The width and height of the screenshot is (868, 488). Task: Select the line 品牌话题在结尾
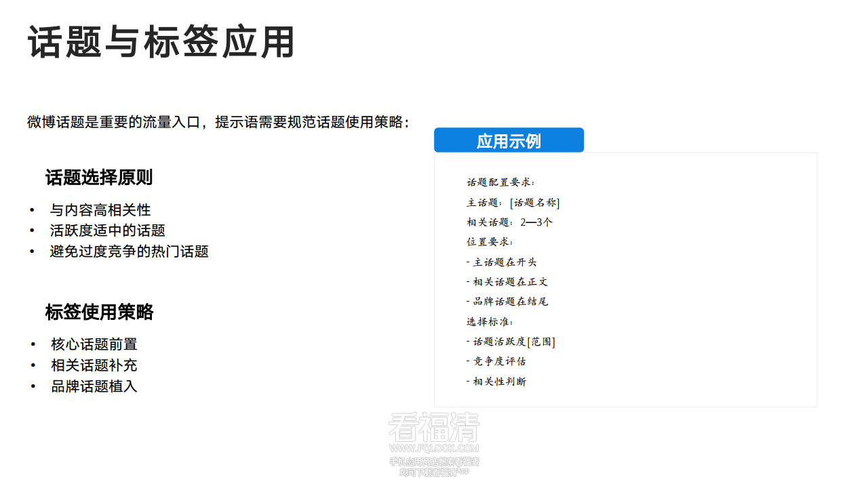click(x=506, y=302)
